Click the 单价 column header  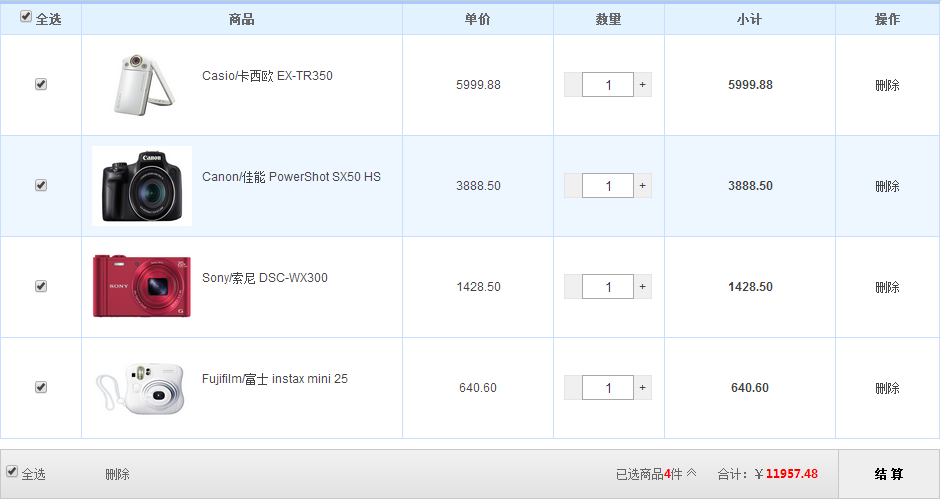(478, 19)
